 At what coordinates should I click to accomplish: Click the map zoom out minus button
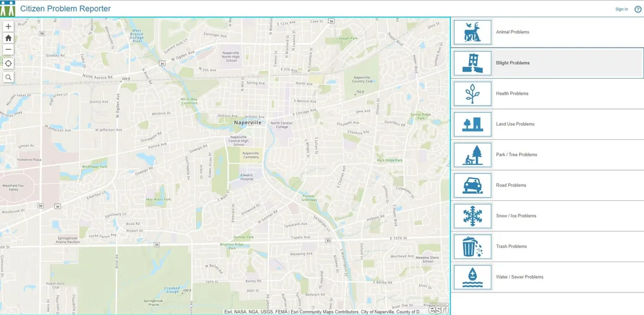(x=8, y=50)
